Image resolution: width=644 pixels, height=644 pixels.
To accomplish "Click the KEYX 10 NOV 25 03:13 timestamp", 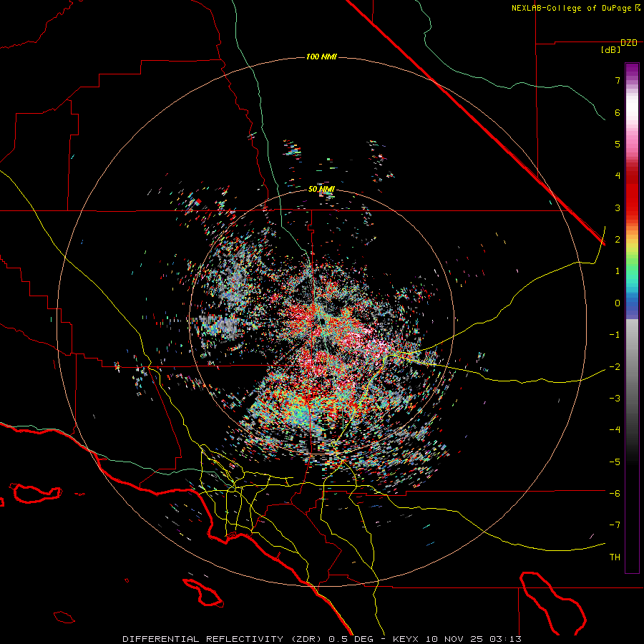I will point(457,639).
